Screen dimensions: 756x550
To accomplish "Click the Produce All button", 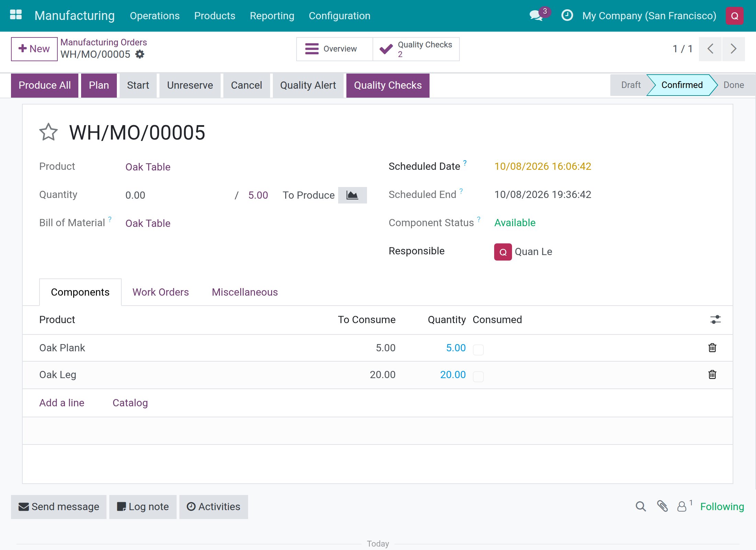I will 45,85.
